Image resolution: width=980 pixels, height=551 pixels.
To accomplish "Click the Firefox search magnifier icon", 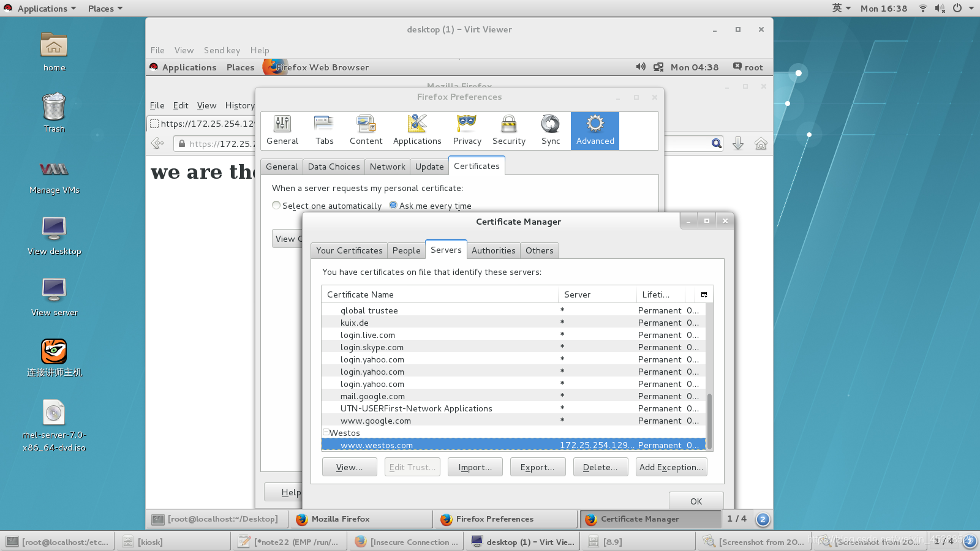I will pos(716,143).
